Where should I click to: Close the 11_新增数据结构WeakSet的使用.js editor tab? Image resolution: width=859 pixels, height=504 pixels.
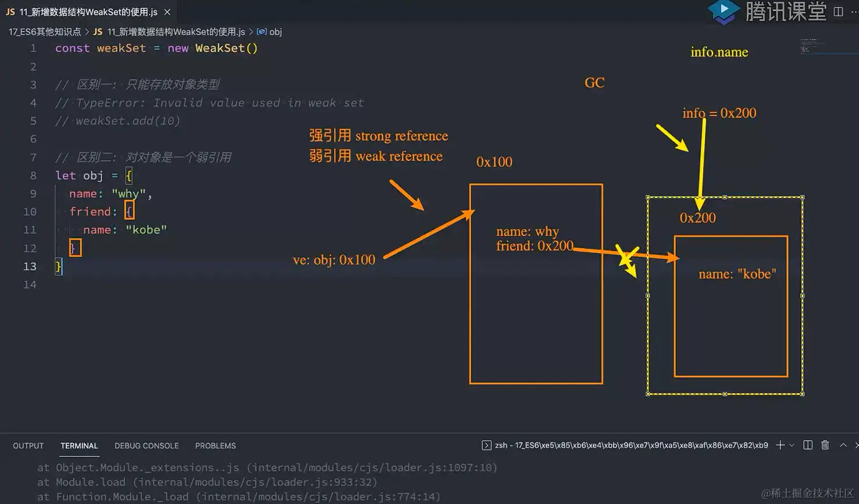[167, 12]
